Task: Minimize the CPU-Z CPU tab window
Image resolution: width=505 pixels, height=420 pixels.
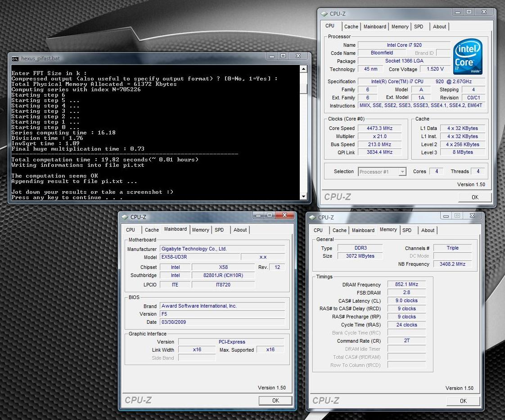Action: point(458,12)
